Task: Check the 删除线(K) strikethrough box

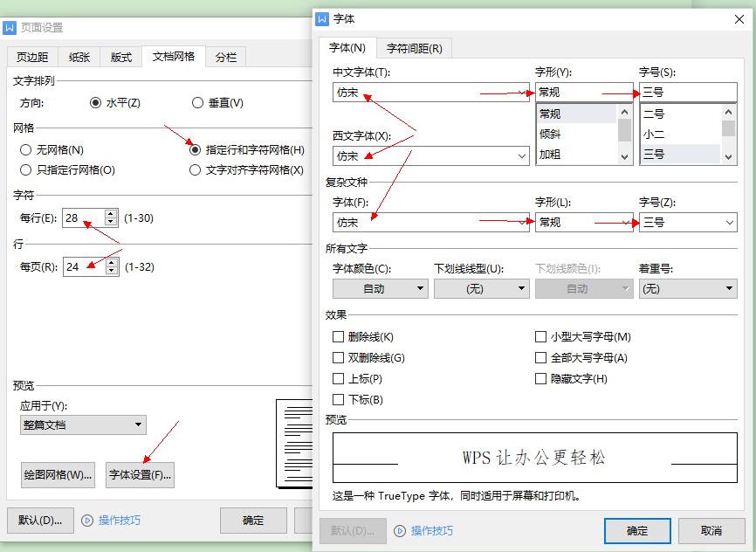Action: pyautogui.click(x=338, y=336)
